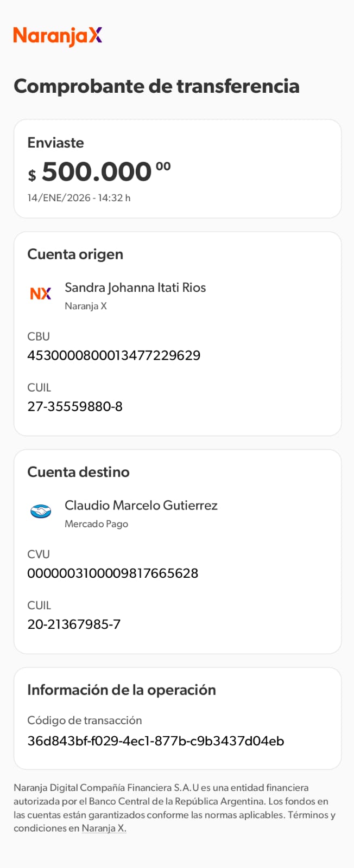Click the name Claudio Marcelo Gutierrez
Viewport: 354px width, 868px height.
click(x=141, y=505)
